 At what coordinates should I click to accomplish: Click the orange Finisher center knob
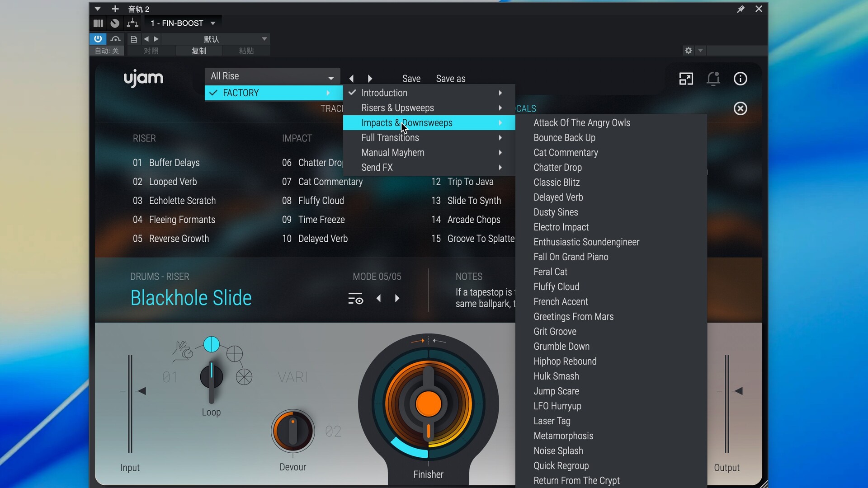[x=428, y=404]
